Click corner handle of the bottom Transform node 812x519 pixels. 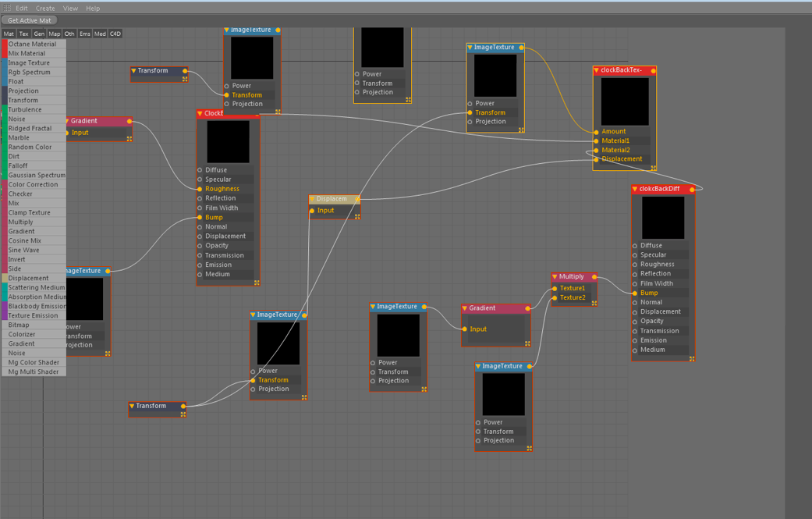click(x=183, y=414)
